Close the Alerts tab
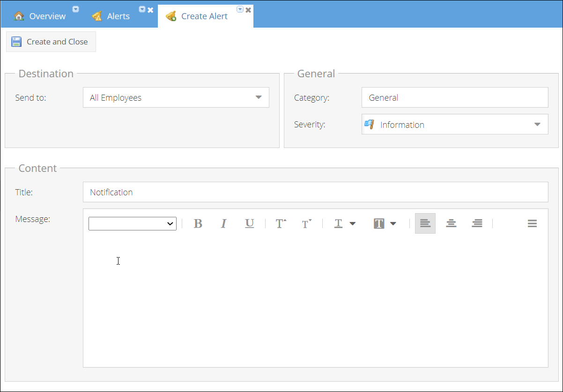Image resolution: width=563 pixels, height=392 pixels. pyautogui.click(x=150, y=10)
